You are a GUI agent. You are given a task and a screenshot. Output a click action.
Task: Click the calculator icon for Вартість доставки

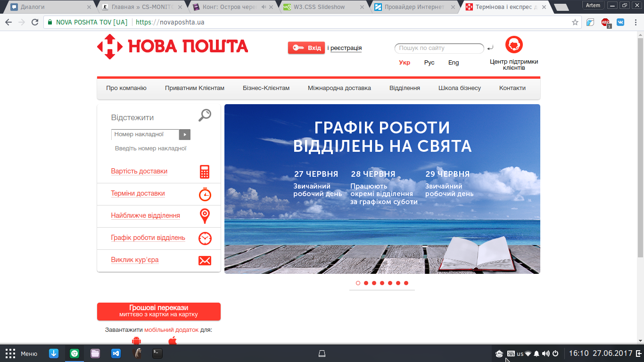[205, 172]
